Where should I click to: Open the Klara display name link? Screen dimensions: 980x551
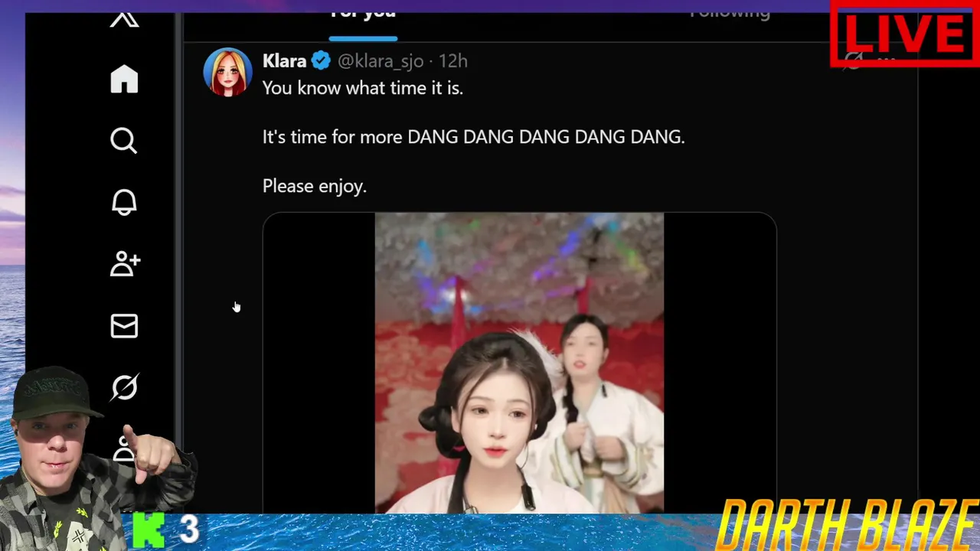tap(284, 61)
